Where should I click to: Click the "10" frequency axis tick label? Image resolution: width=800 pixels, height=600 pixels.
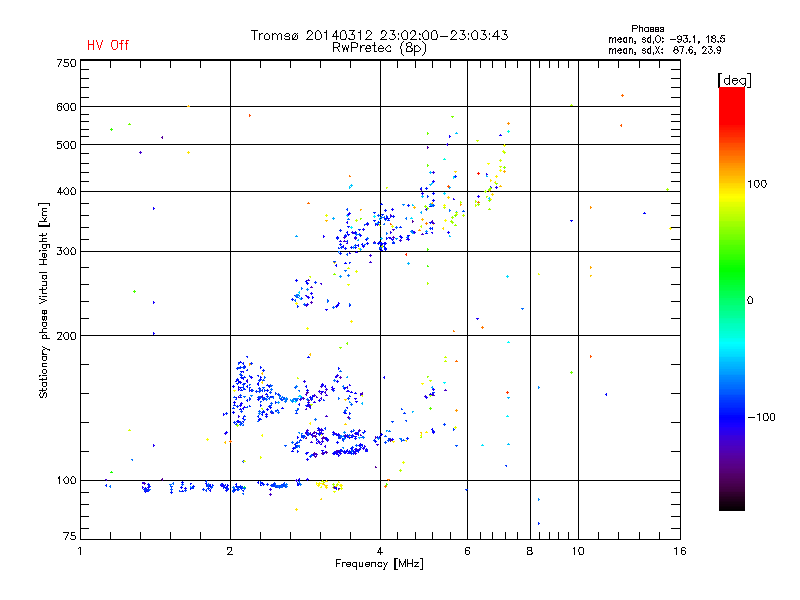point(578,551)
